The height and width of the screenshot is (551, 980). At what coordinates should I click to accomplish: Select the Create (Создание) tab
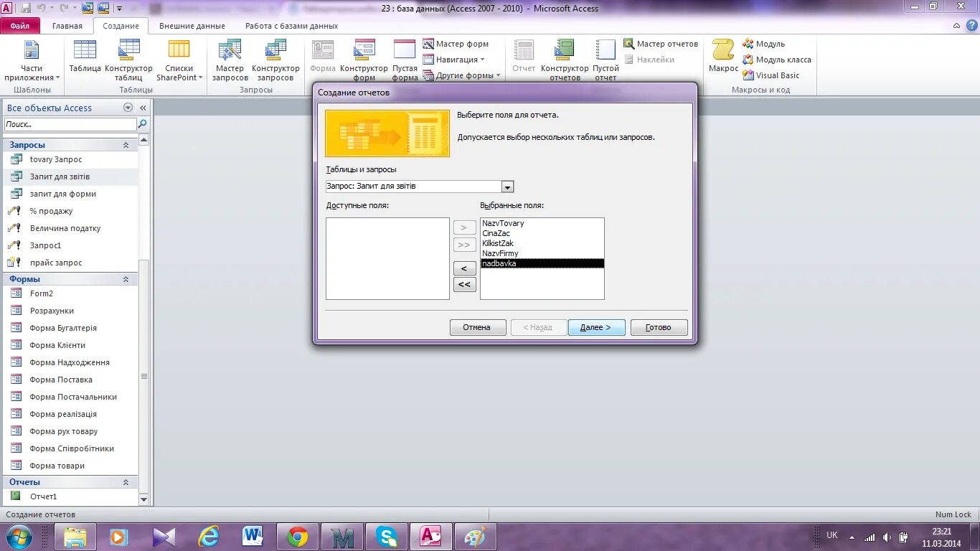pyautogui.click(x=121, y=26)
